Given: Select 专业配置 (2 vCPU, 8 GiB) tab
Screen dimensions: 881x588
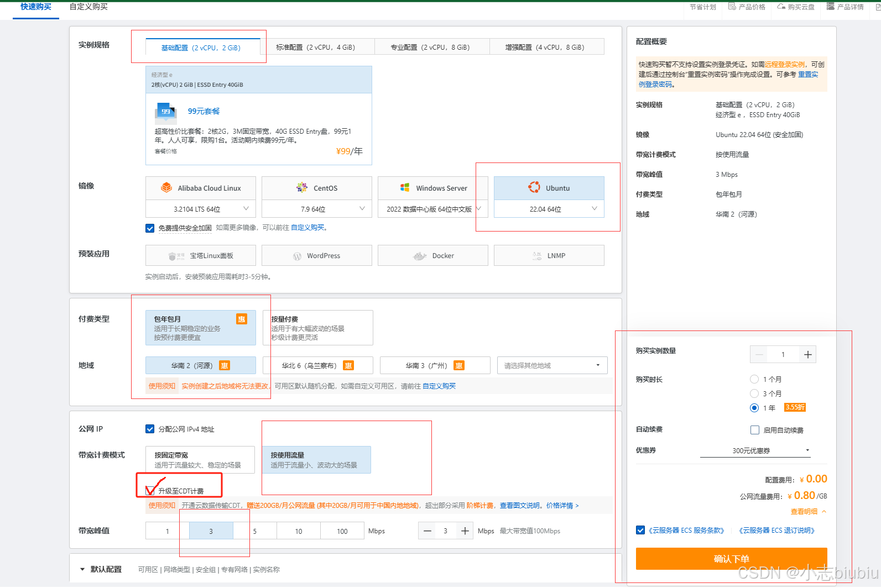Looking at the screenshot, I should (x=432, y=47).
